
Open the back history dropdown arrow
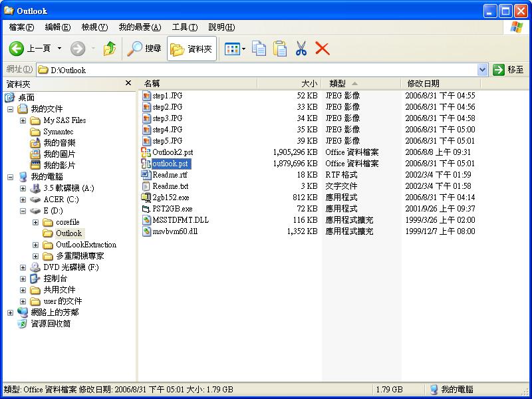tap(59, 49)
